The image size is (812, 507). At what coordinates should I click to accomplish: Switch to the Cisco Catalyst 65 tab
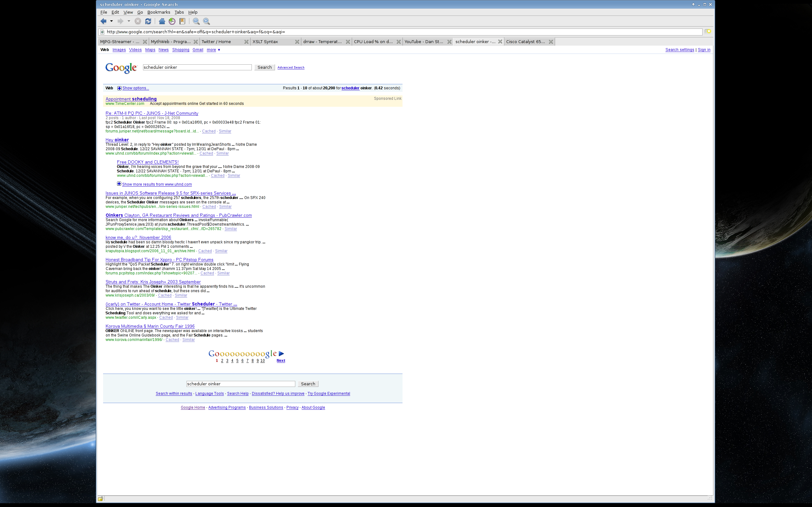pos(526,42)
